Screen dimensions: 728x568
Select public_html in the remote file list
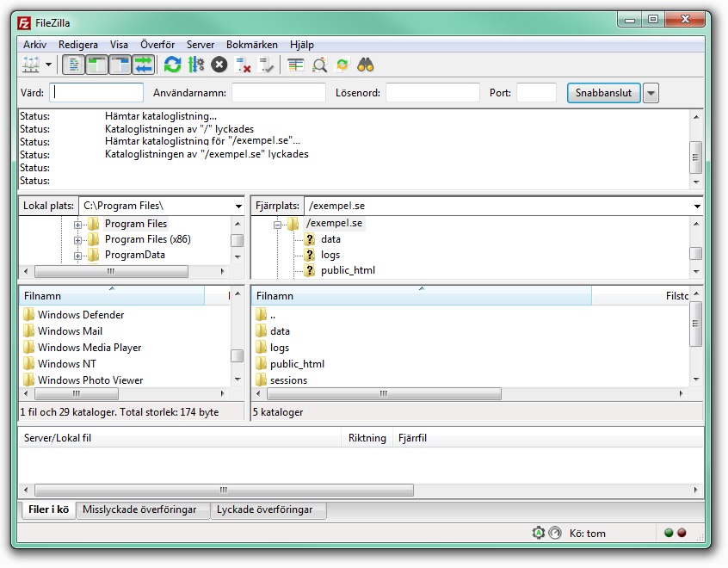(297, 364)
